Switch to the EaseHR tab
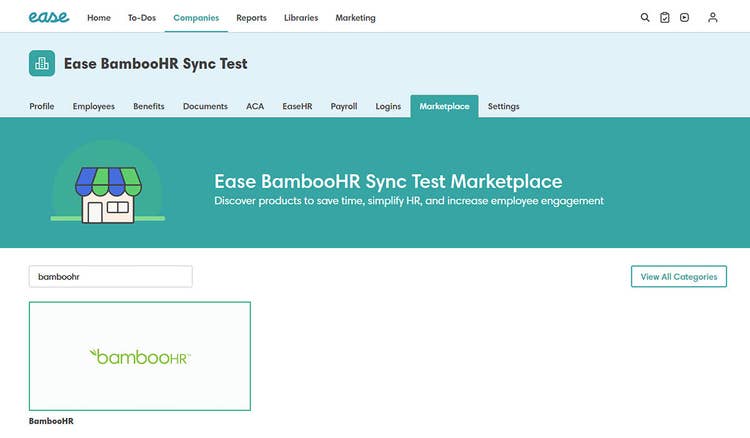The width and height of the screenshot is (750, 438). [x=297, y=106]
